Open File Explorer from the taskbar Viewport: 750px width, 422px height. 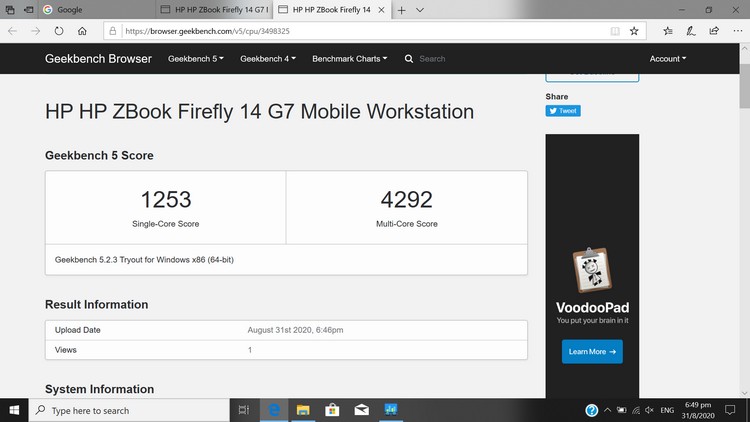pos(303,410)
